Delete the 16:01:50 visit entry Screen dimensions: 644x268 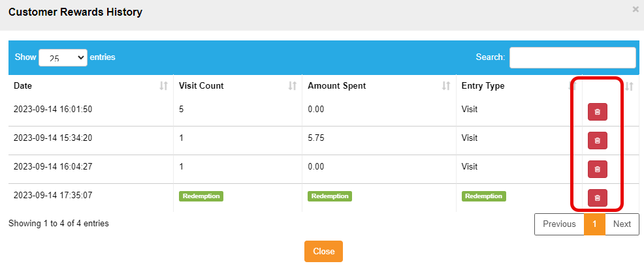597,112
